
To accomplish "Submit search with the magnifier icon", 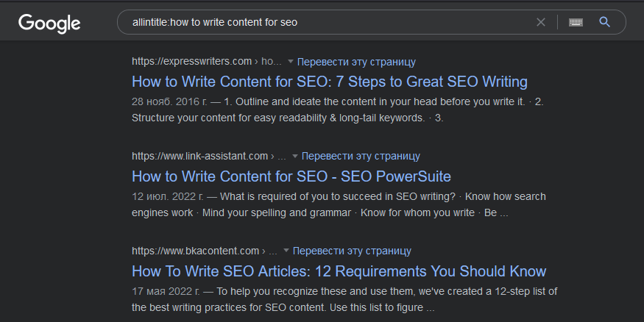I will (604, 22).
